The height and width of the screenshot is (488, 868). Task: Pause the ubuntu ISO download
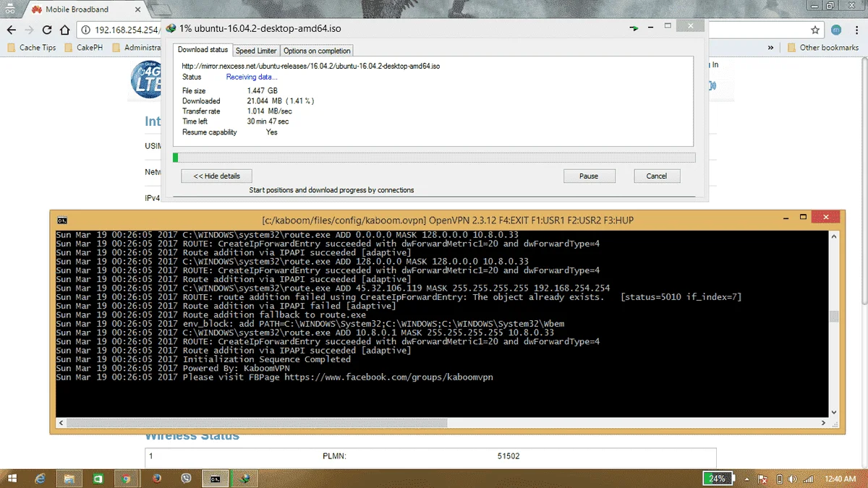(589, 176)
